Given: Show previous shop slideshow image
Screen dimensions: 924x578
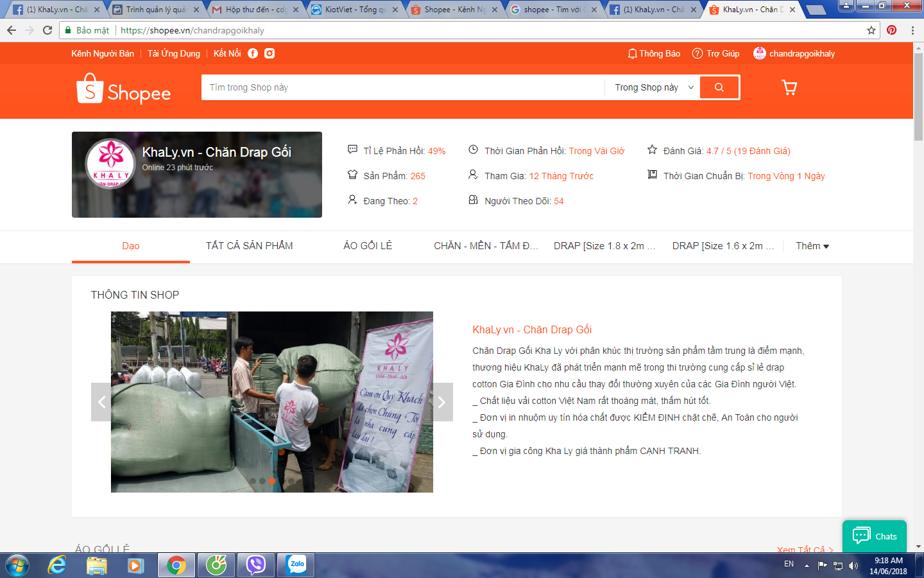Looking at the screenshot, I should [x=101, y=402].
